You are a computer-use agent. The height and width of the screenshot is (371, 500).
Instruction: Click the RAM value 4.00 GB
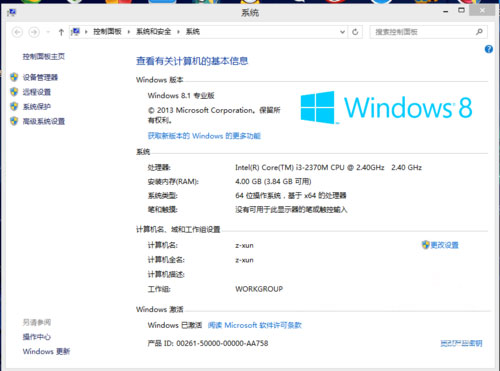coord(273,181)
